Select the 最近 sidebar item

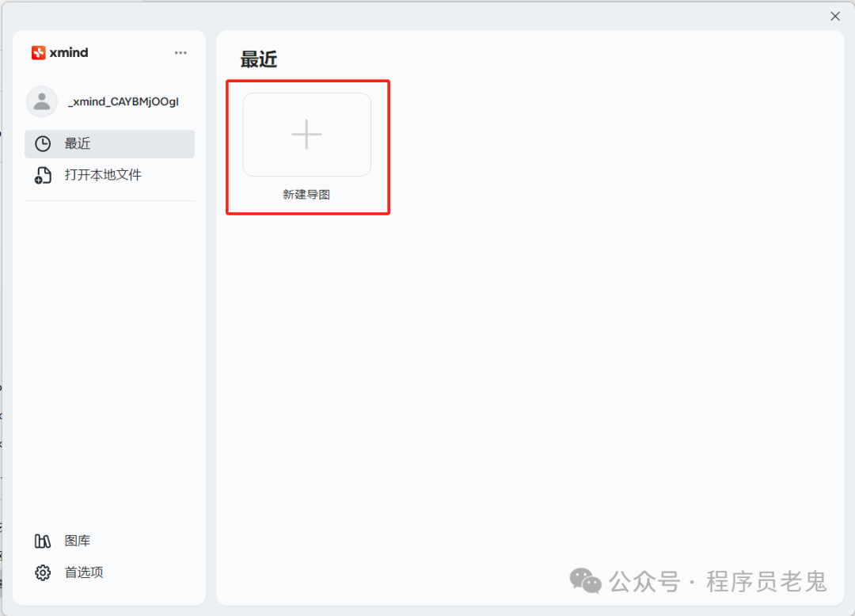pyautogui.click(x=109, y=144)
